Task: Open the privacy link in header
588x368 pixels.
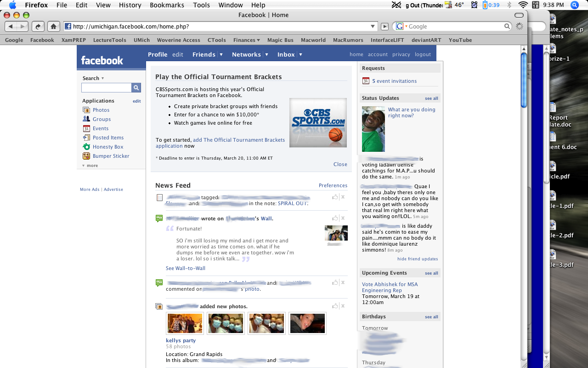Action: [401, 54]
